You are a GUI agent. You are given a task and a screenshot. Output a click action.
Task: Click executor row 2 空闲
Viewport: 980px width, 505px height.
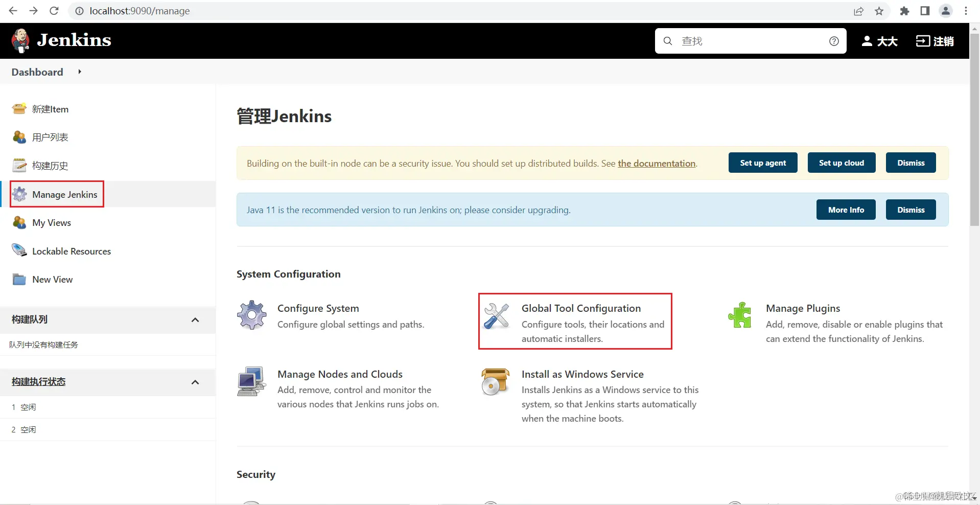coord(107,430)
